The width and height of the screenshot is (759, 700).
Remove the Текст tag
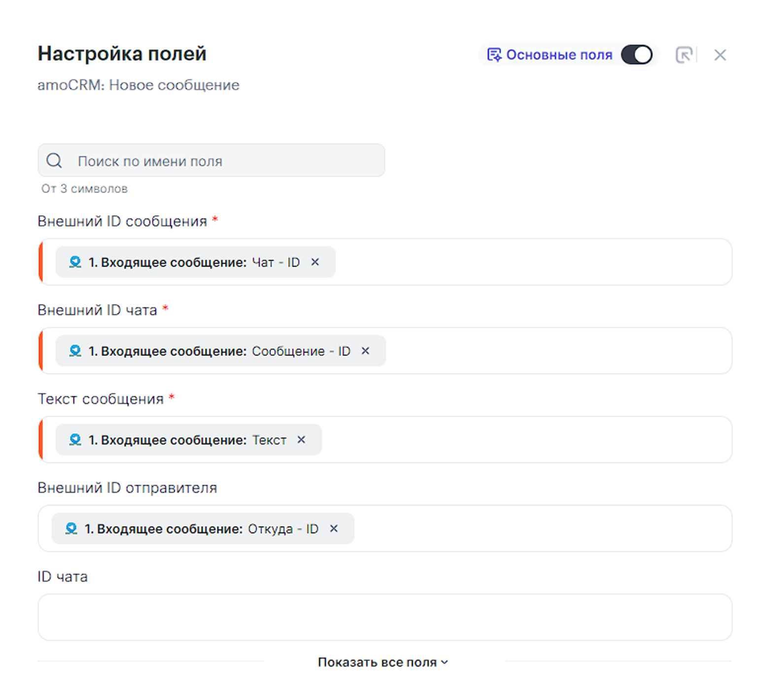(302, 440)
